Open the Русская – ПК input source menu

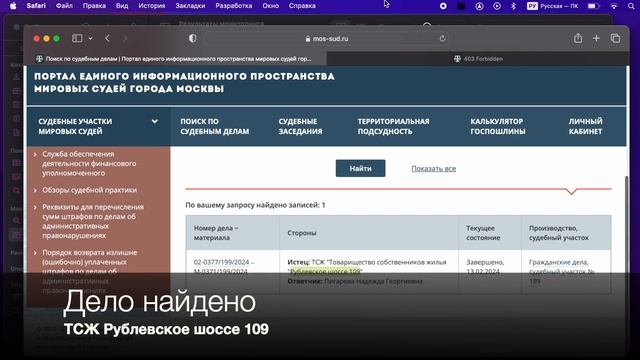pyautogui.click(x=553, y=6)
